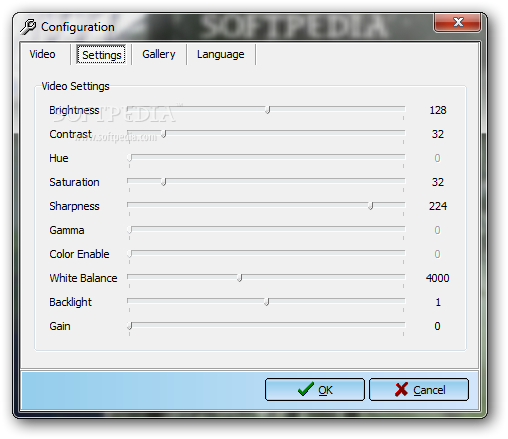Click the Backlight value 1
The height and width of the screenshot is (439, 508).
click(x=438, y=302)
